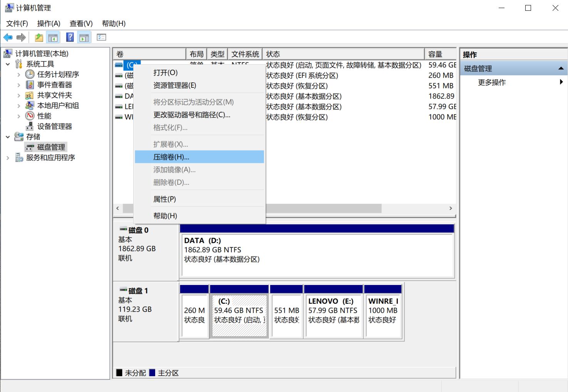Screen dimensions: 568x392
Task: Choose 帮助(H) in the context menu
Action: tap(199, 216)
